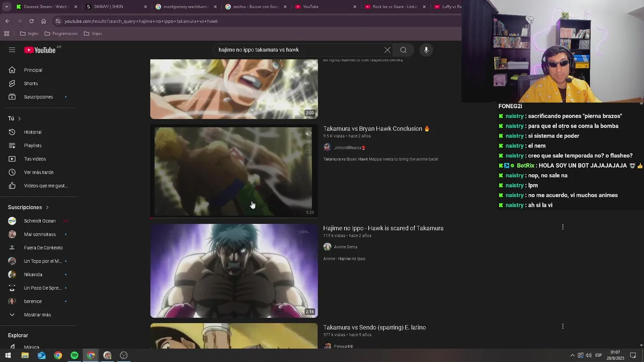Click the browser back arrow
Screen dimensions: 644x362
7,21
